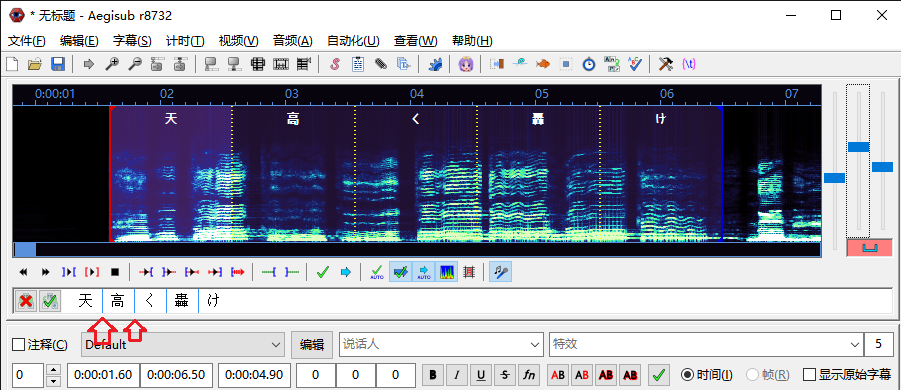The width and height of the screenshot is (901, 390).
Task: Open the 字幕 menu
Action: [132, 41]
